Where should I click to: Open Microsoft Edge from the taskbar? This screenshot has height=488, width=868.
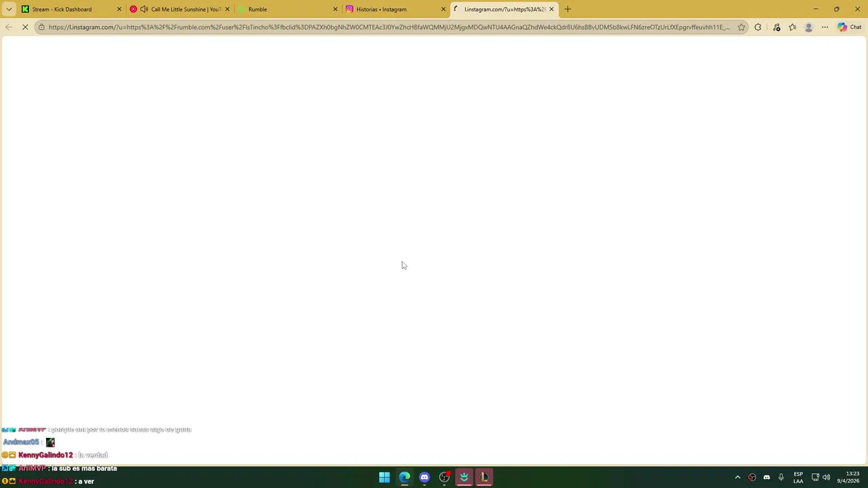point(404,477)
